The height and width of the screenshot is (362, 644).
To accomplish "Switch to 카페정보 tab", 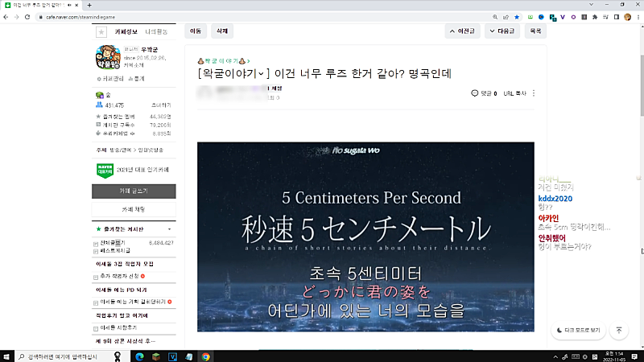I will point(126,31).
